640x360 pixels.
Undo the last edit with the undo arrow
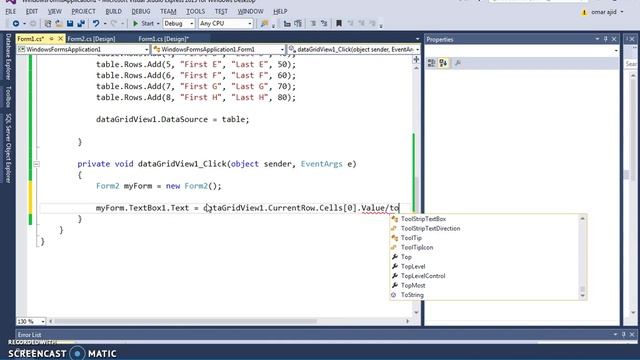point(96,24)
